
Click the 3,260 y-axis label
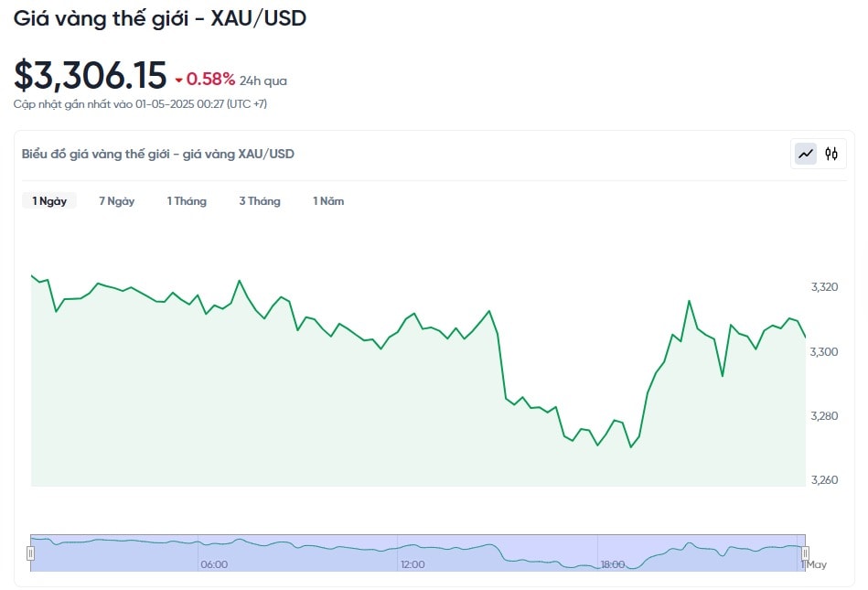pos(824,480)
